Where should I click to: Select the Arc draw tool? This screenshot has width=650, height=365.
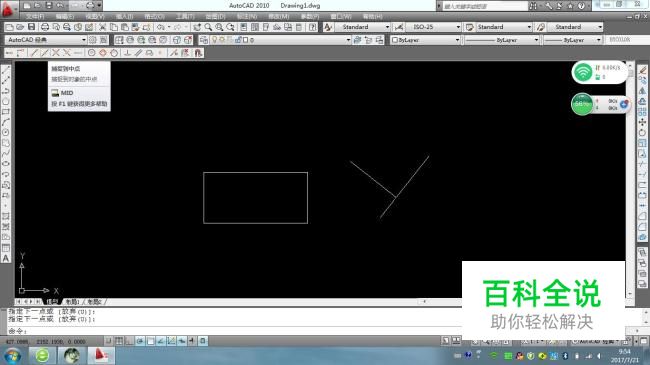[x=6, y=122]
